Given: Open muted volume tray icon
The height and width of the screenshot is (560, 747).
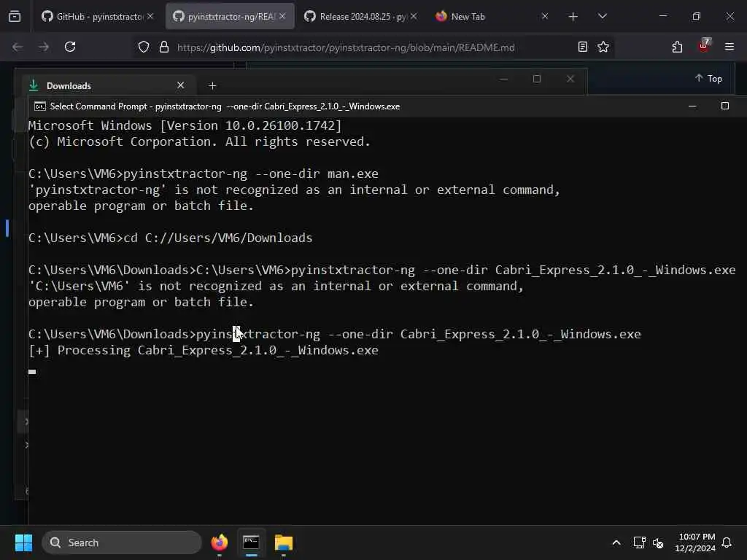Looking at the screenshot, I should coord(658,542).
